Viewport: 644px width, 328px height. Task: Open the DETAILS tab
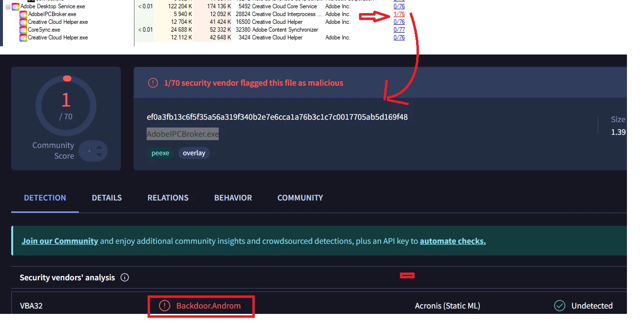[x=107, y=198]
